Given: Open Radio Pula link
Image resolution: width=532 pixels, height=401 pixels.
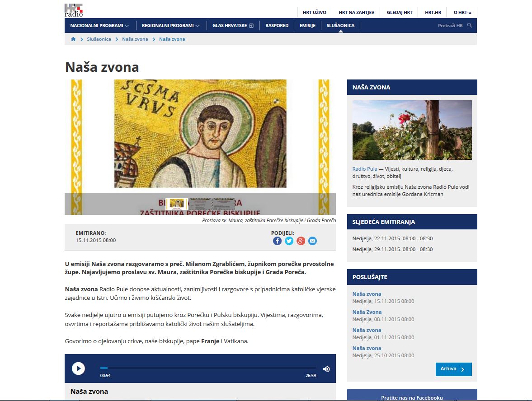Looking at the screenshot, I should pos(365,169).
